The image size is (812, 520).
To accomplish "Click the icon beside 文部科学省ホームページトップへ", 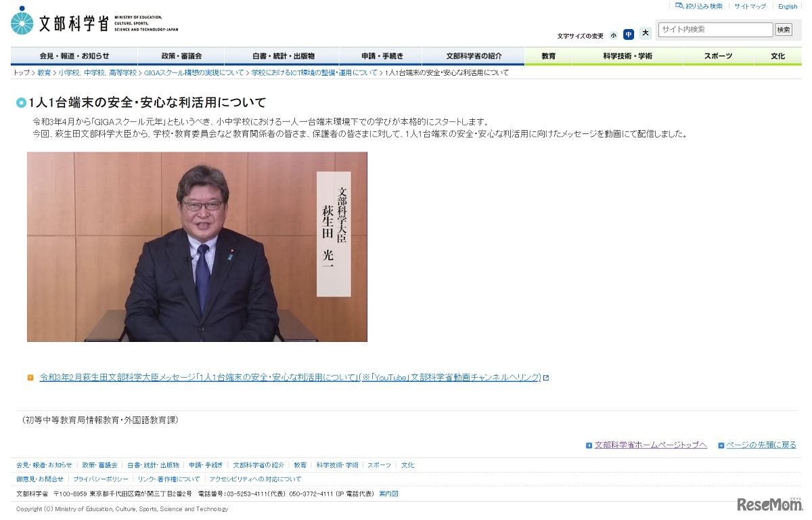I will click(x=587, y=444).
